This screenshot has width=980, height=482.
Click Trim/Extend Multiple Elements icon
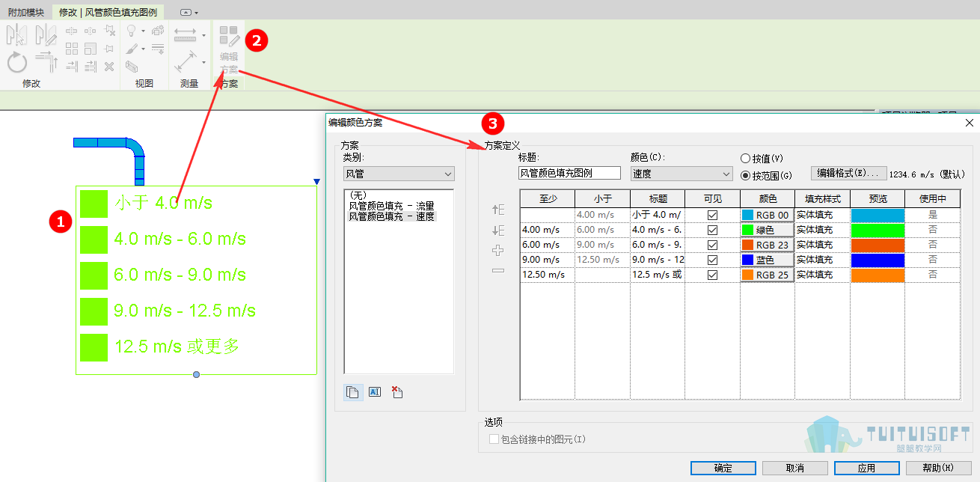91,67
